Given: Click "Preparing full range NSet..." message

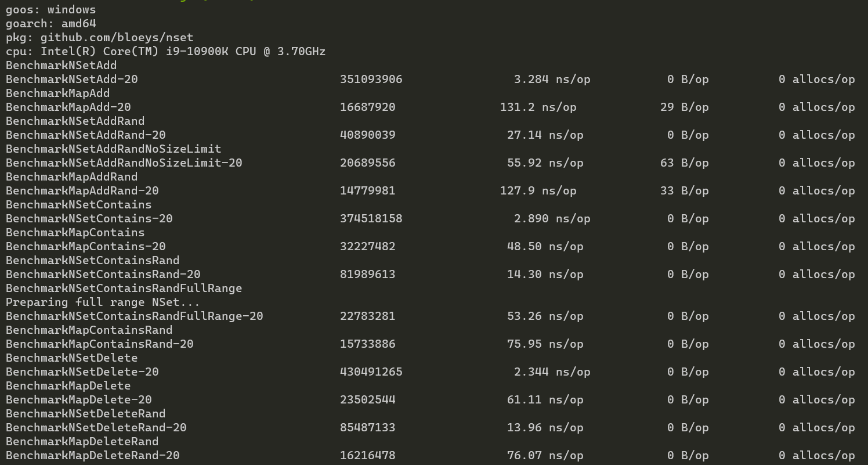Looking at the screenshot, I should coord(103,302).
